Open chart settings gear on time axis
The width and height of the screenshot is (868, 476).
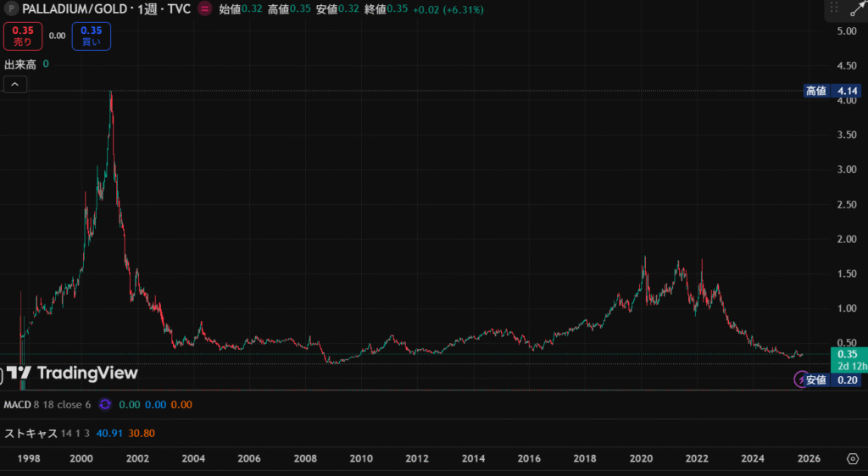coord(852,458)
